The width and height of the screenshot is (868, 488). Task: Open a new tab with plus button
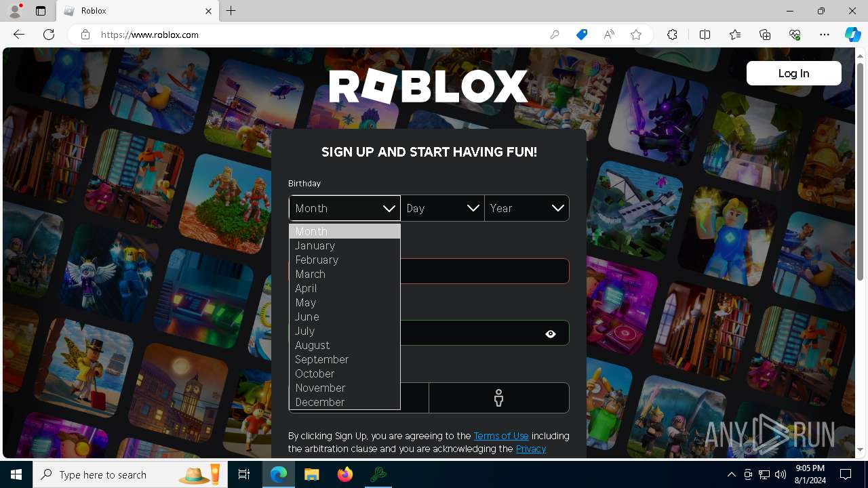pos(231,11)
